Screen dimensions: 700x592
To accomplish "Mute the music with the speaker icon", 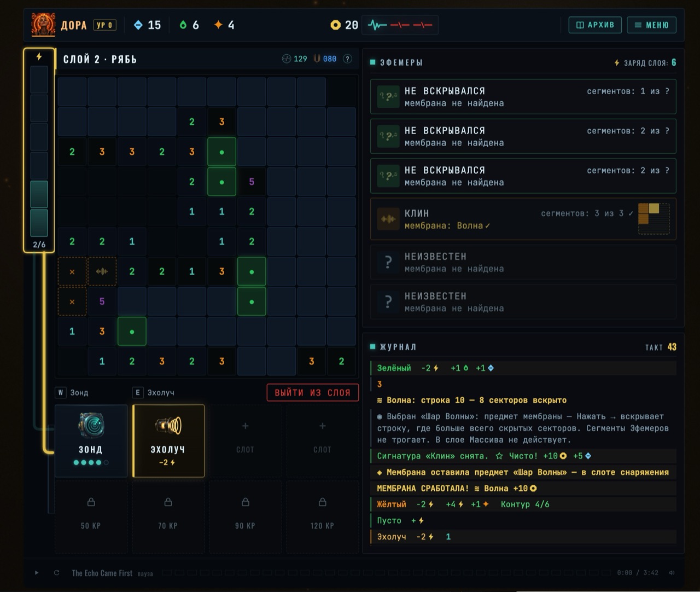I will (672, 573).
